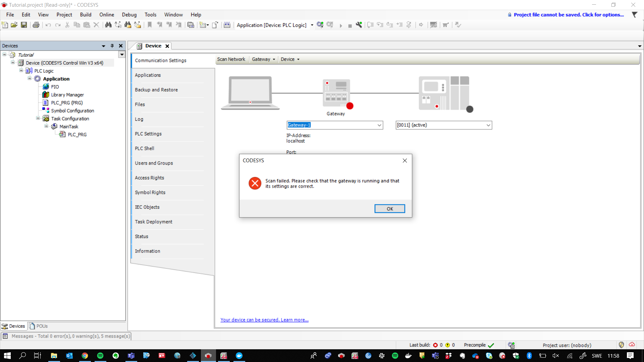This screenshot has height=362, width=644.
Task: Open the [0011] (active) device dropdown
Action: pyautogui.click(x=488, y=125)
